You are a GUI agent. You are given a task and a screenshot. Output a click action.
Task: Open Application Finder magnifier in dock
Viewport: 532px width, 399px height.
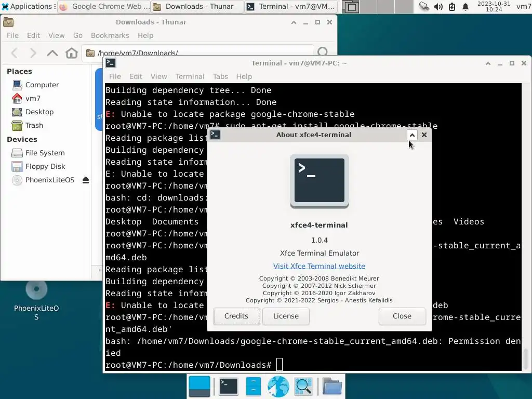tap(303, 387)
